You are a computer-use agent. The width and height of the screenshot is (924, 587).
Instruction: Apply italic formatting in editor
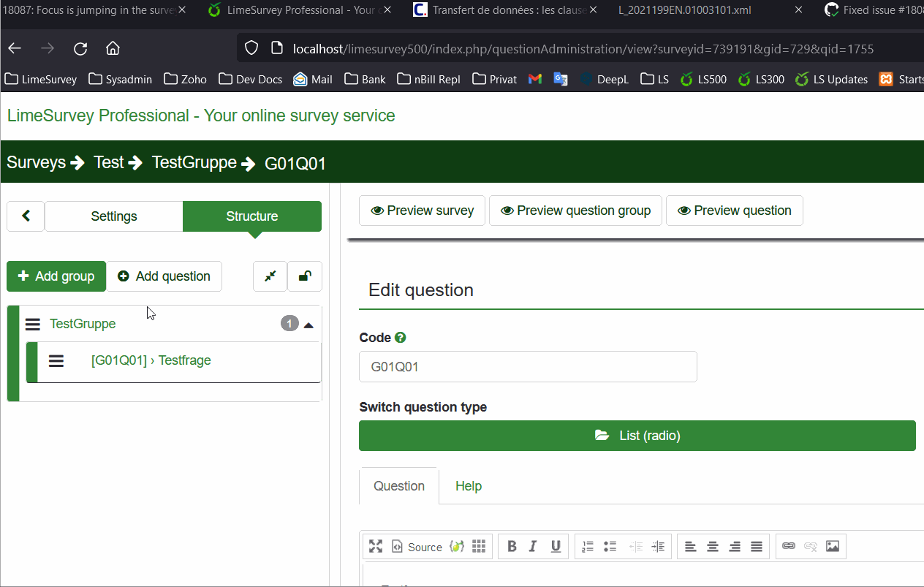[533, 546]
